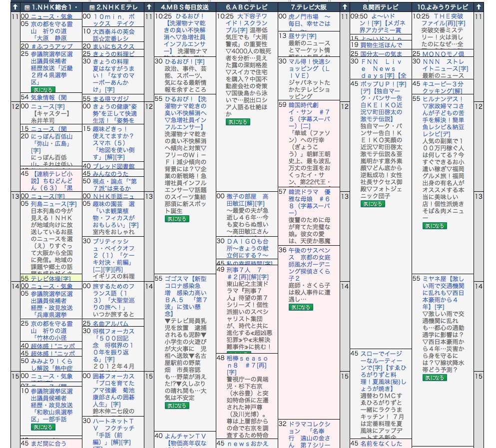This screenshot has width=496, height=448.
Task: Open よんチャンTV program link
Action: click(185, 440)
